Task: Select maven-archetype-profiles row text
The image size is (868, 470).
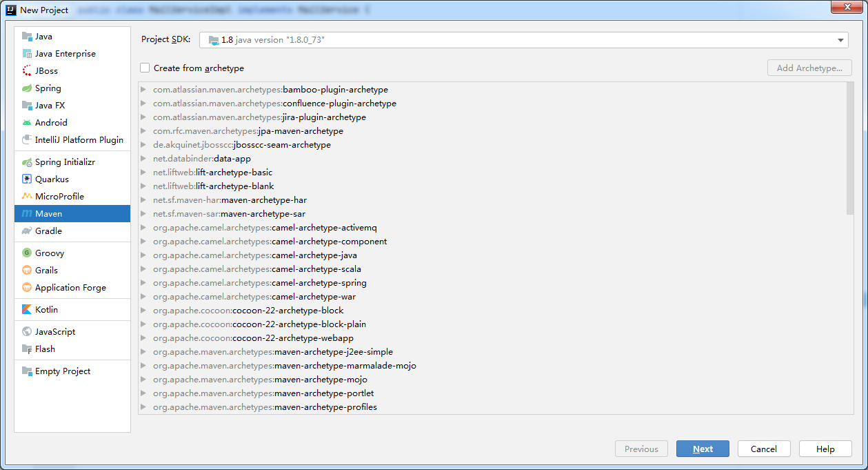Action: (x=265, y=407)
